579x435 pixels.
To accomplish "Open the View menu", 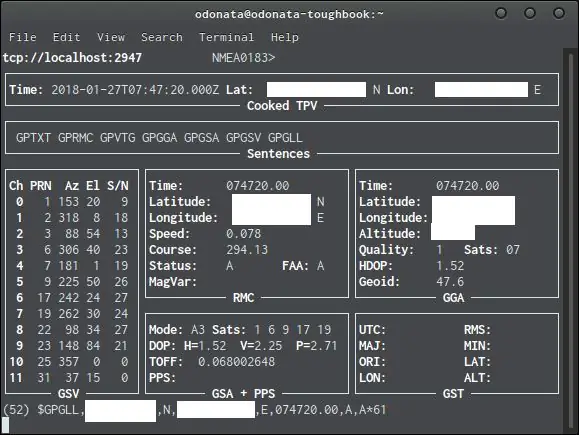I will click(111, 37).
